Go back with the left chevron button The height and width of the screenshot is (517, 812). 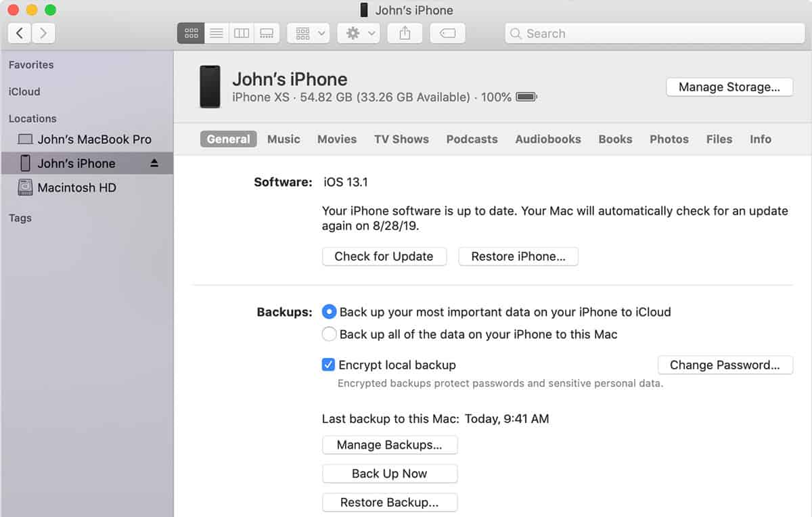tap(20, 33)
